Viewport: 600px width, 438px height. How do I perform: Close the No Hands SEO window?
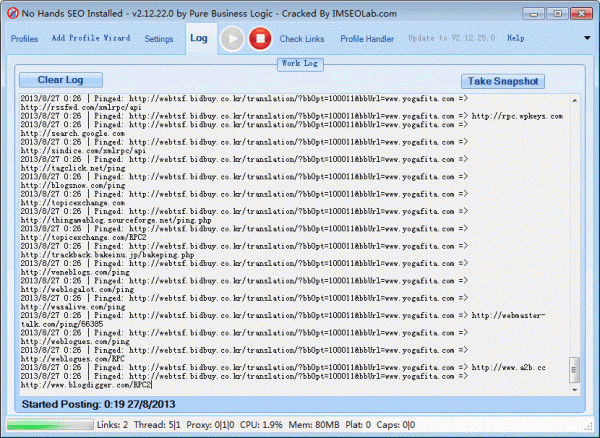(581, 14)
